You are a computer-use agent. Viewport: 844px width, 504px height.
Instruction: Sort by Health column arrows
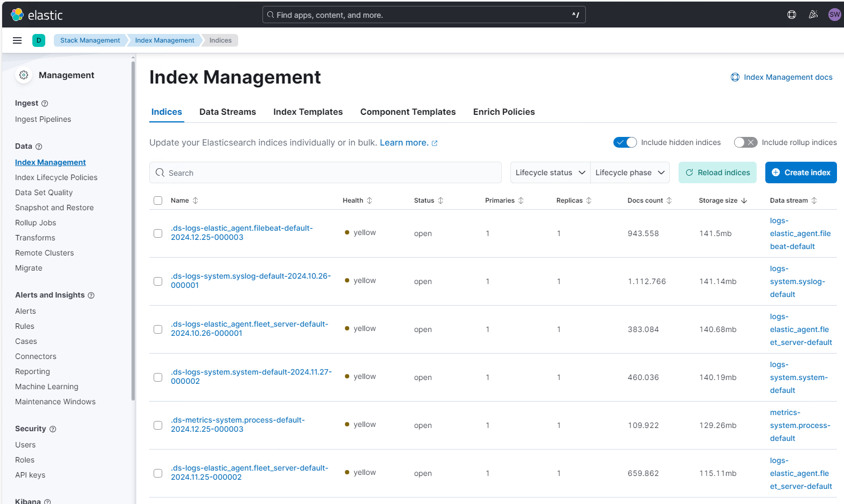tap(370, 201)
